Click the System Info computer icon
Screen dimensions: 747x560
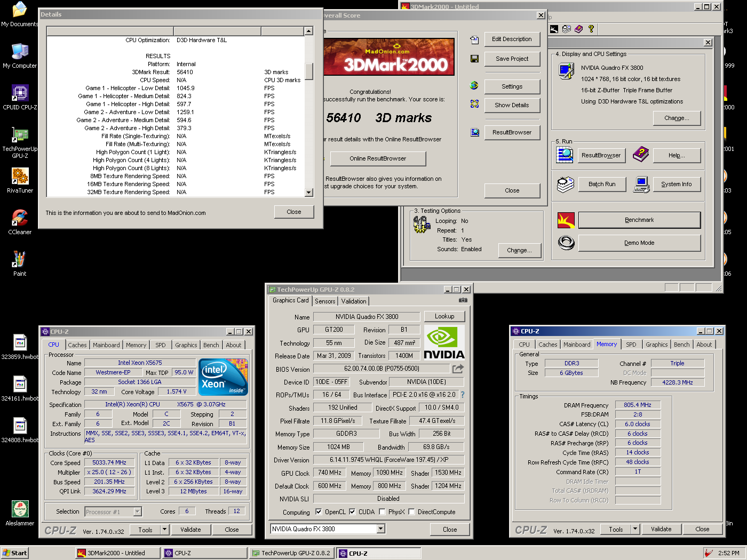pos(641,184)
